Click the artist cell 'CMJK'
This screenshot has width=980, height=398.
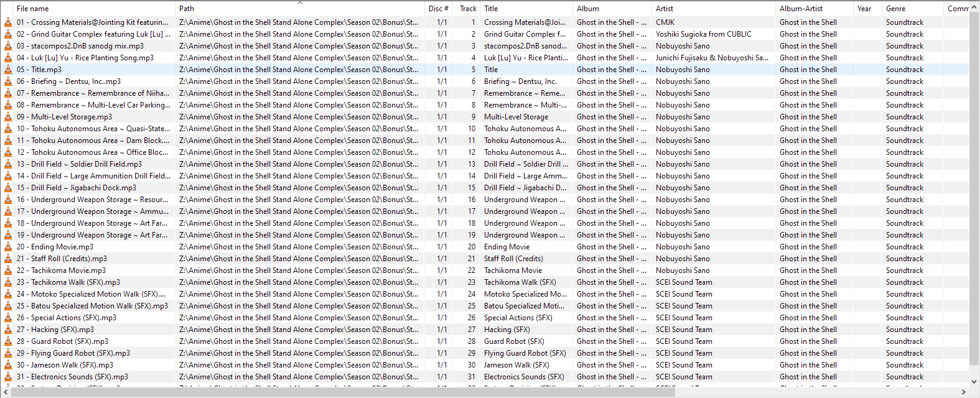coord(665,22)
